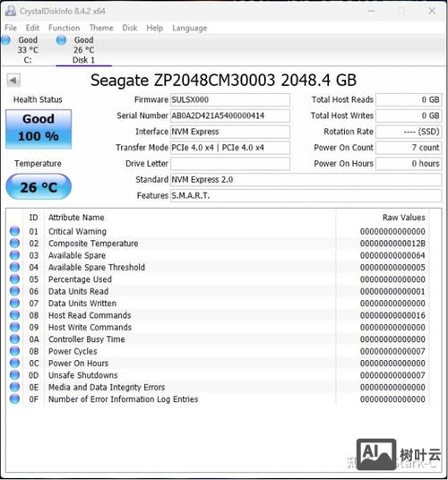448x480 pixels.
Task: Click raw value 00000000000012B
Action: pyautogui.click(x=392, y=244)
